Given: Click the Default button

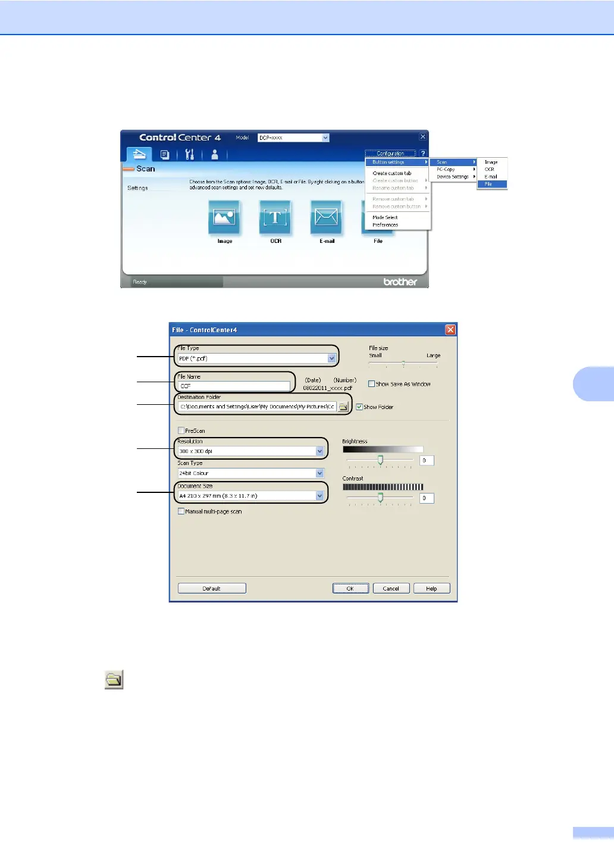Looking at the screenshot, I should click(212, 588).
